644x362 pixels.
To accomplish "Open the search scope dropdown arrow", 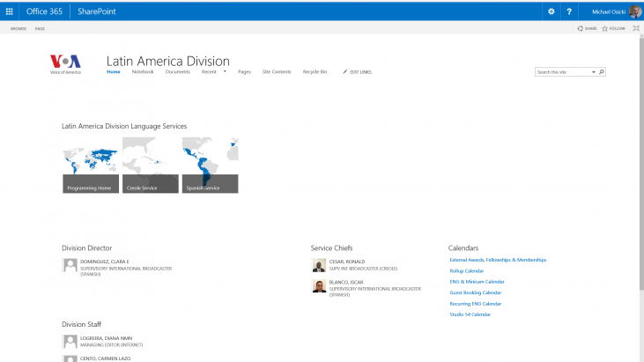I will (594, 72).
